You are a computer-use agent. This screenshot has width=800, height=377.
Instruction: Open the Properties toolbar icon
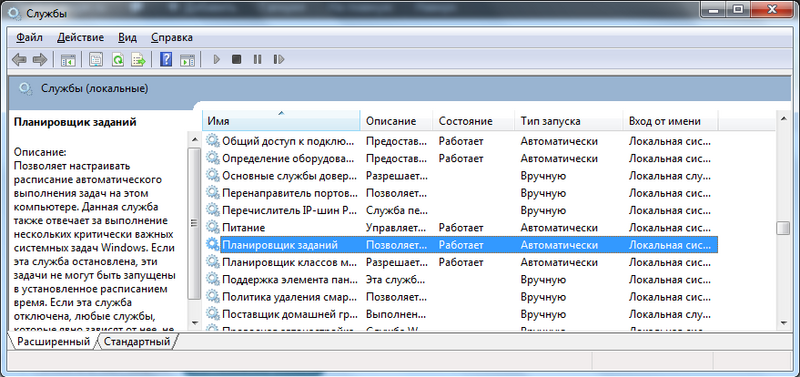tap(96, 60)
